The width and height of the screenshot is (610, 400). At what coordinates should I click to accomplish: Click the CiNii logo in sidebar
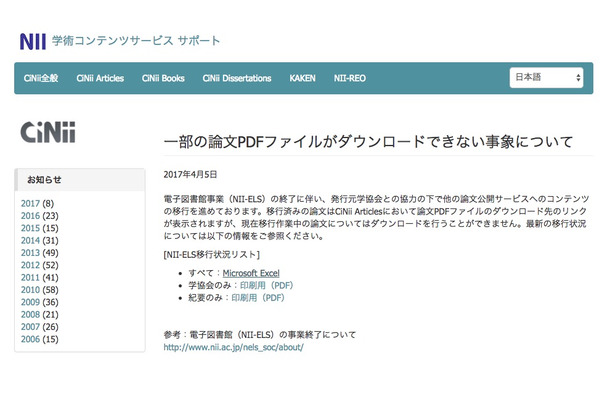(x=49, y=133)
